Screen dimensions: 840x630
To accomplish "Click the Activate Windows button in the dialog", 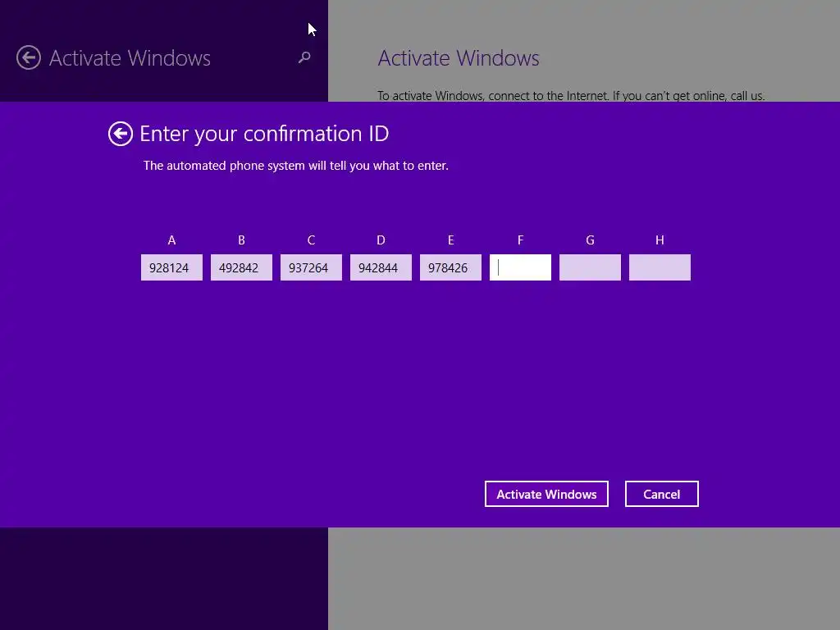I will tap(546, 494).
